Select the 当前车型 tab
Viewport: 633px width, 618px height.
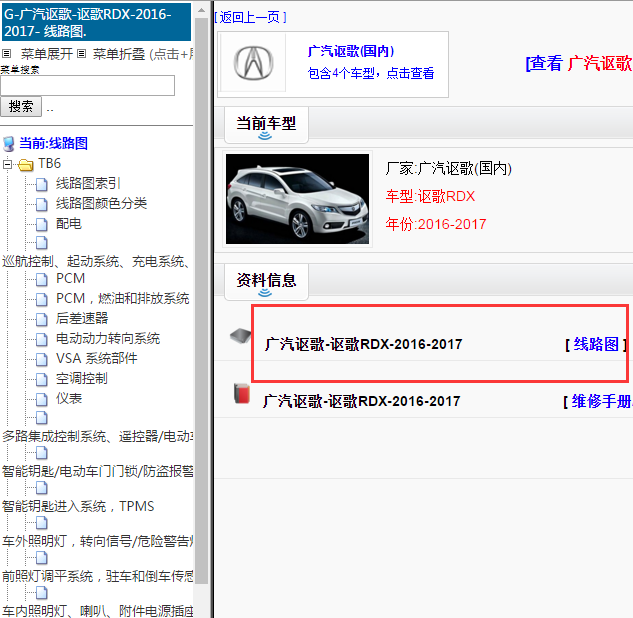pos(266,124)
